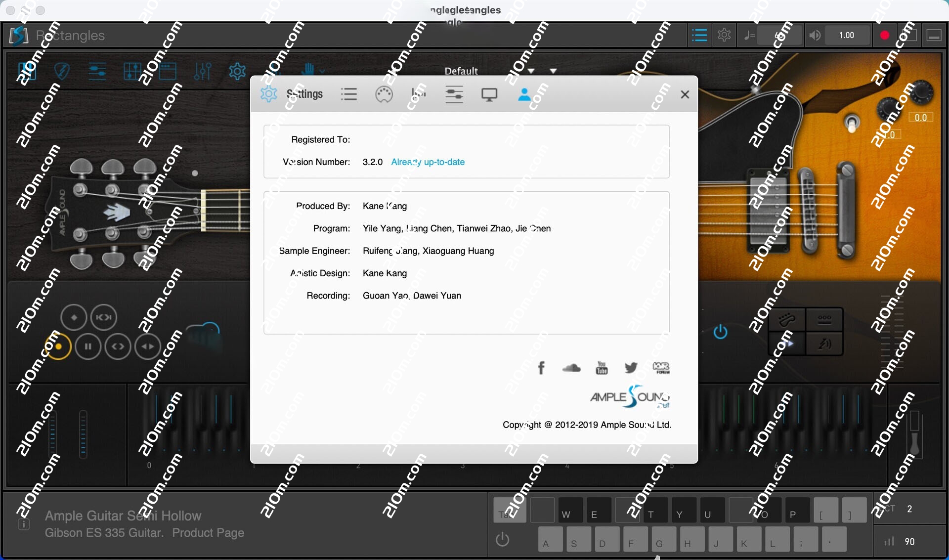The height and width of the screenshot is (560, 949).
Task: Open host gear settings in top bar
Action: tap(724, 35)
